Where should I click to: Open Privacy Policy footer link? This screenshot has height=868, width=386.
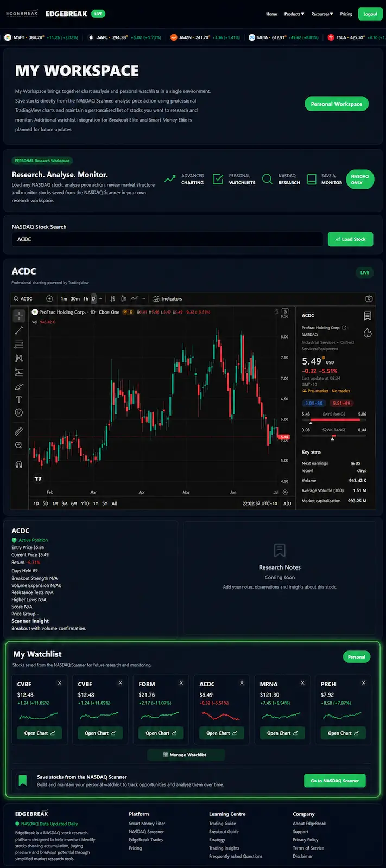pyautogui.click(x=306, y=840)
